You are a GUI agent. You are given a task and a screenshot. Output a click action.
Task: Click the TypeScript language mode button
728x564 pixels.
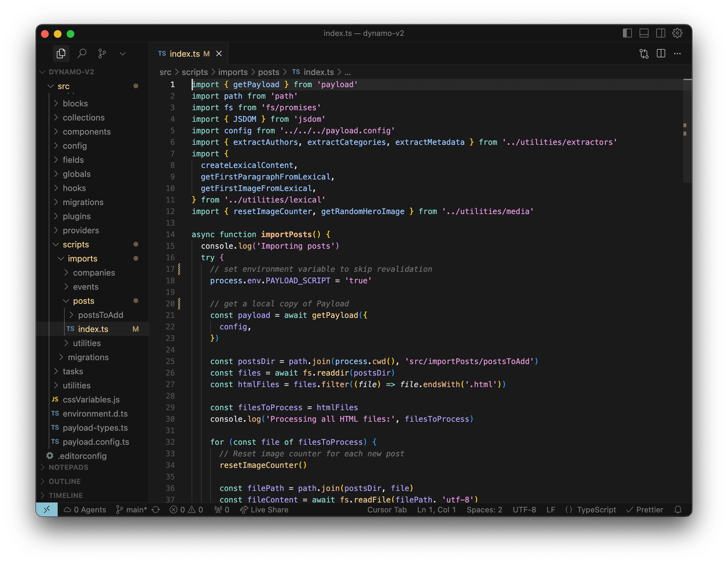pyautogui.click(x=596, y=510)
